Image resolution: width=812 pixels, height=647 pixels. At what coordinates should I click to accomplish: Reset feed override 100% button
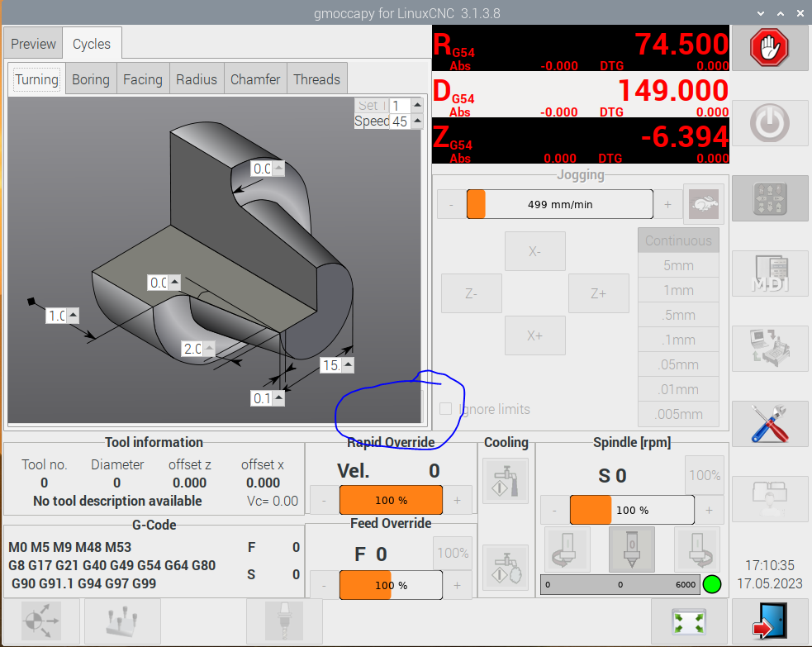[x=453, y=553]
